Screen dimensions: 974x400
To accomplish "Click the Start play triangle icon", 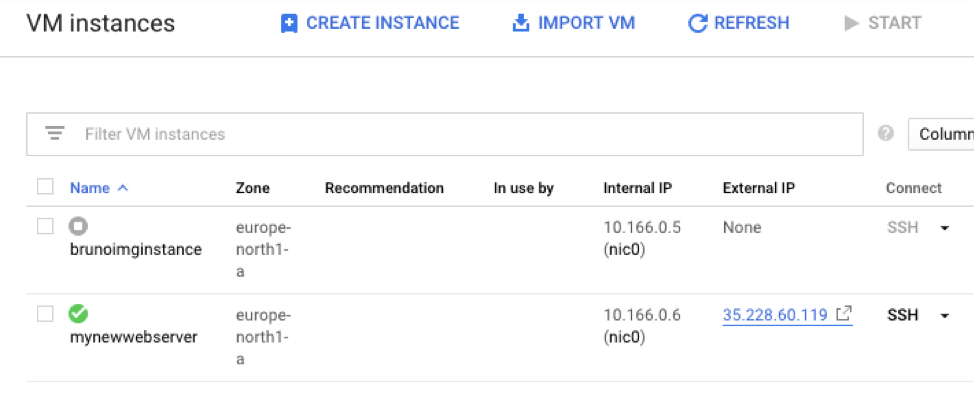I will click(852, 23).
